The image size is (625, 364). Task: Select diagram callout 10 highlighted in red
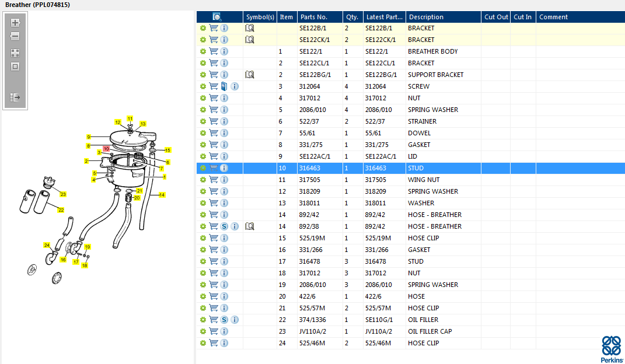click(106, 149)
